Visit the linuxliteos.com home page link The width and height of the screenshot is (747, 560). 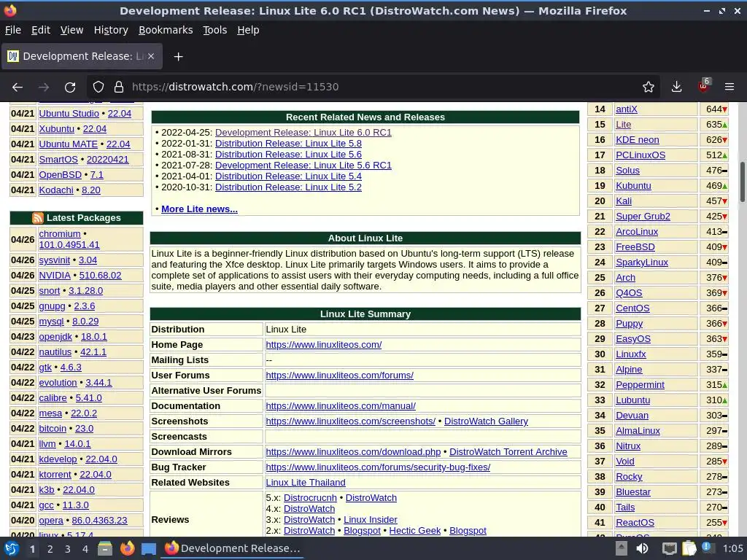[x=323, y=345]
